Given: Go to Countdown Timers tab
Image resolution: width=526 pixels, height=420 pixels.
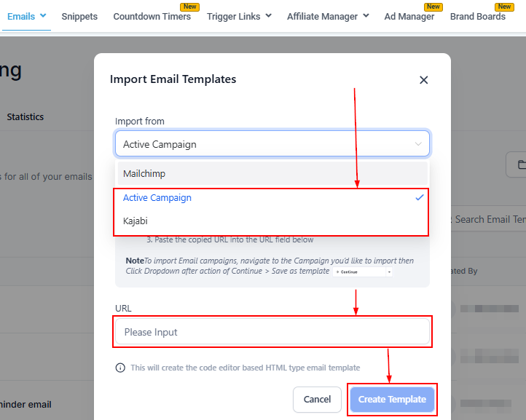Looking at the screenshot, I should pos(152,16).
